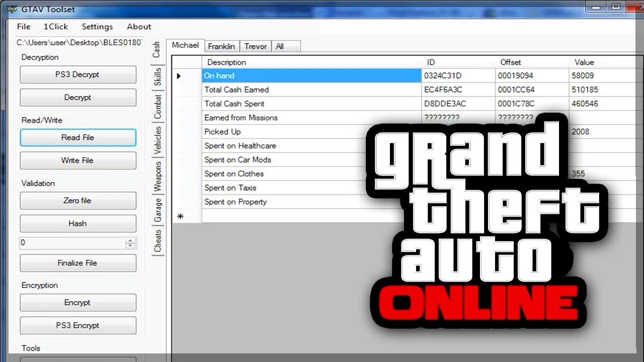The height and width of the screenshot is (362, 644).
Task: Select the Spent on Car Mods cell
Action: (x=284, y=160)
